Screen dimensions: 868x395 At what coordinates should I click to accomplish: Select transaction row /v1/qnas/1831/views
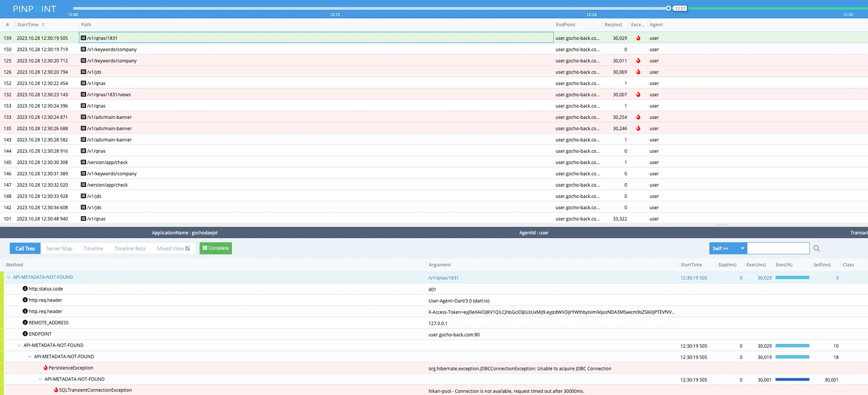pyautogui.click(x=434, y=94)
